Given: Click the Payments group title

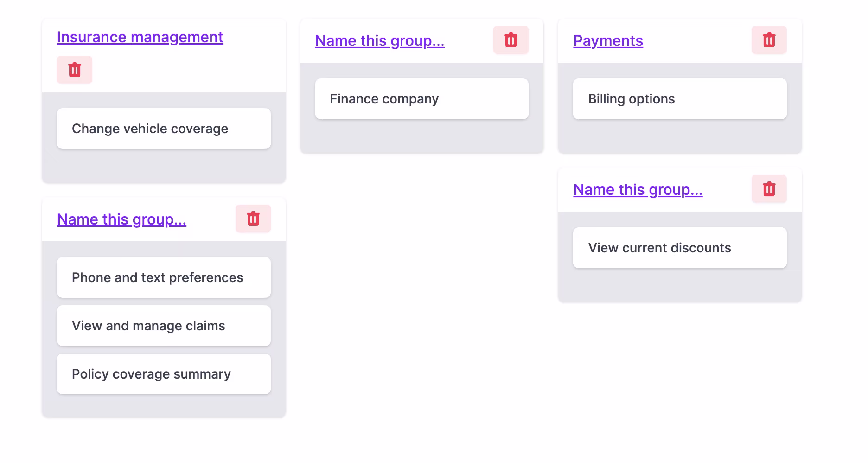Looking at the screenshot, I should 608,41.
